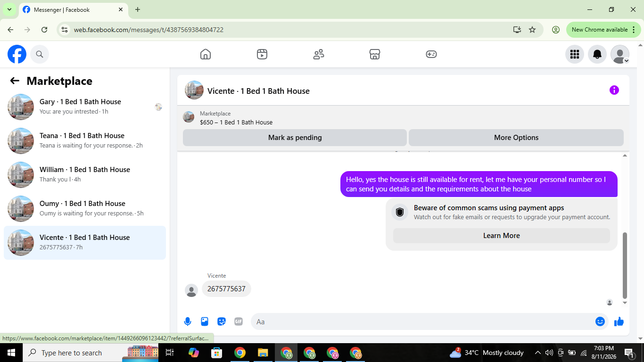Open the Marketplace storefront icon

pyautogui.click(x=375, y=54)
